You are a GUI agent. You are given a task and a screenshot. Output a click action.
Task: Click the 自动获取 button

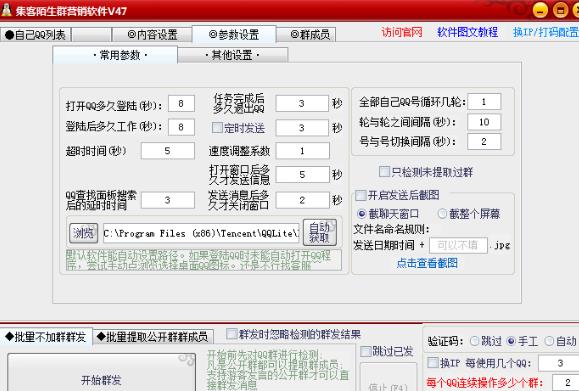click(320, 233)
